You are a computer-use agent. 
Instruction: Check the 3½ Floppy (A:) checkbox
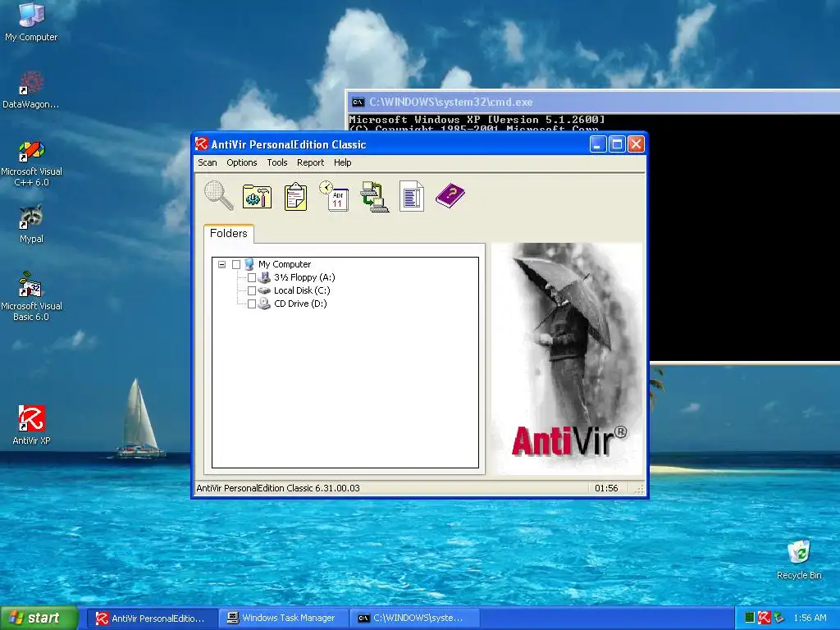point(251,277)
